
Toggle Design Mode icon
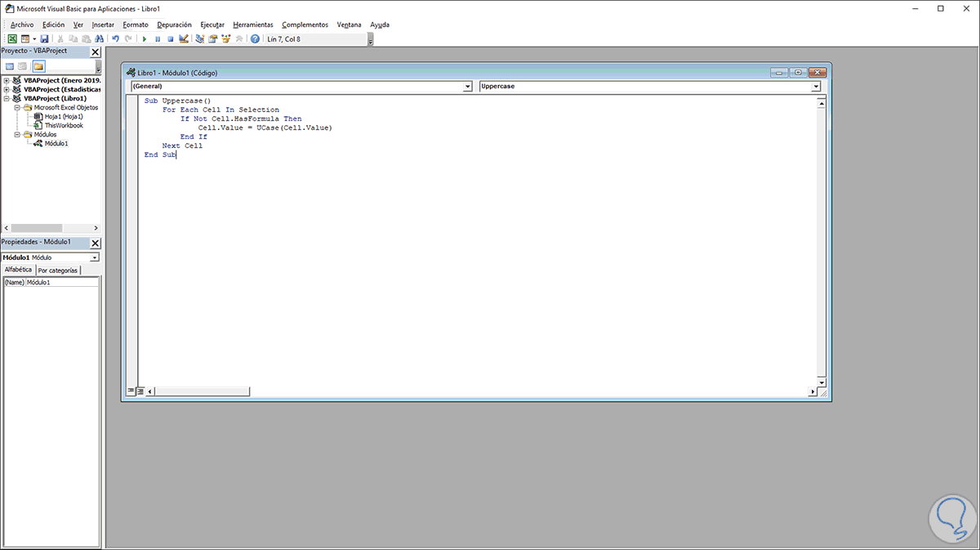coord(183,38)
